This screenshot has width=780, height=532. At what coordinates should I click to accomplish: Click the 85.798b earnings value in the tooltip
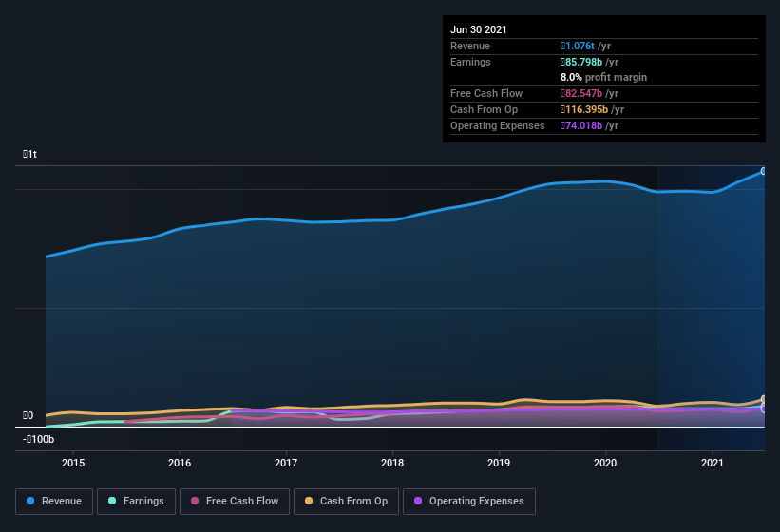[581, 62]
